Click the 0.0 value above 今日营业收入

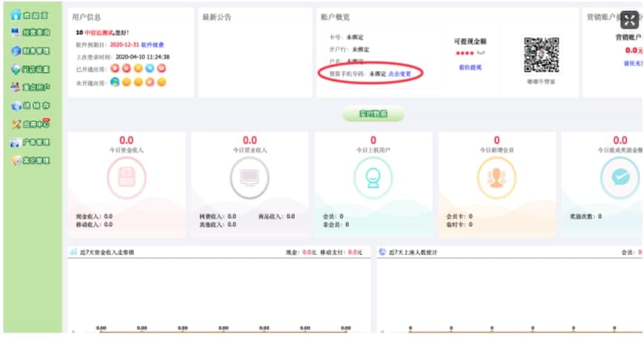click(250, 140)
